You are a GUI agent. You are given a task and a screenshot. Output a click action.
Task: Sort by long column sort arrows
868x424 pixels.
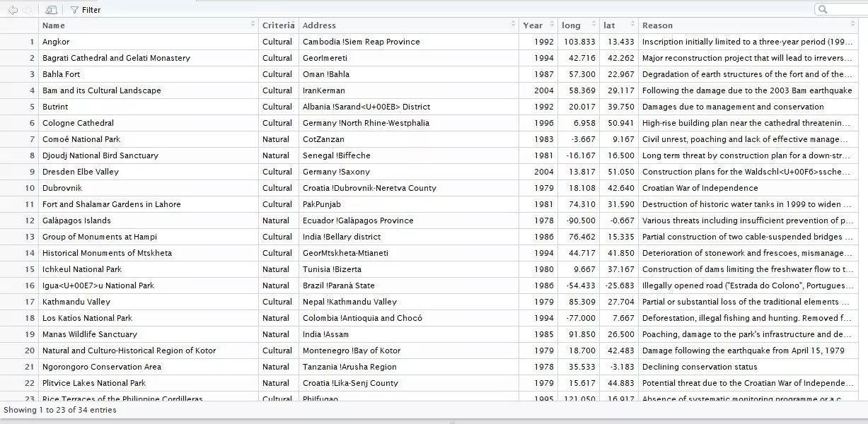point(594,25)
